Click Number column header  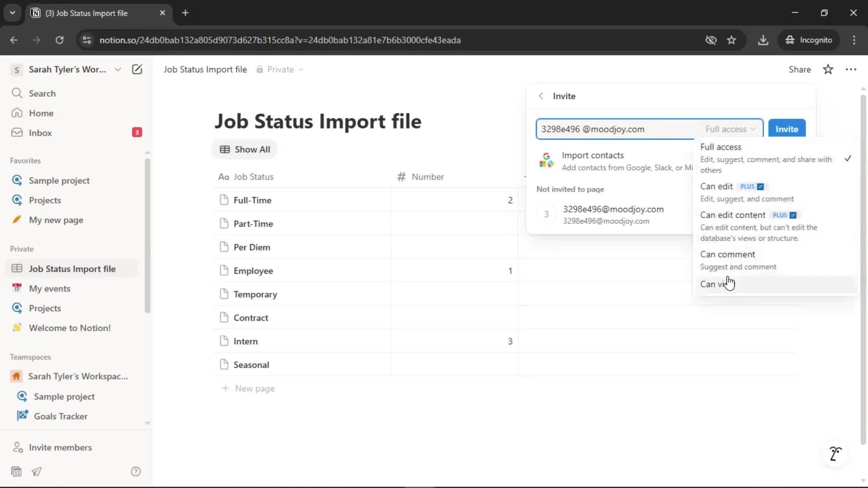pos(454,177)
